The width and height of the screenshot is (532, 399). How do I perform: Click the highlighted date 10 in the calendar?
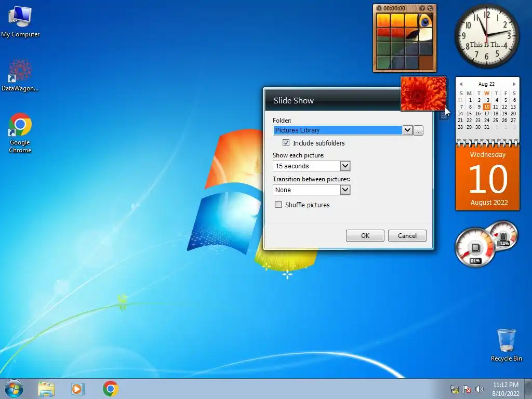click(486, 107)
